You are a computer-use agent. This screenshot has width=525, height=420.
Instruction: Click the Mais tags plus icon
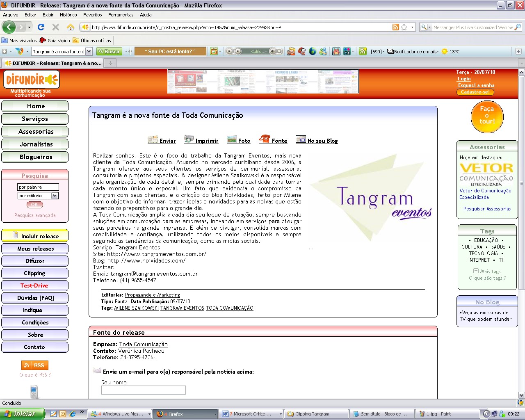point(476,271)
